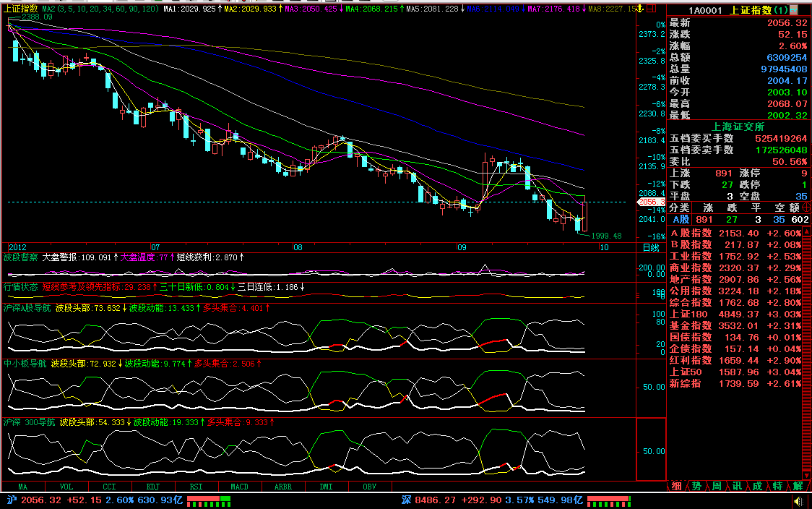Image resolution: width=812 pixels, height=509 pixels.
Task: Select the A股指数 row
Action: click(x=736, y=234)
